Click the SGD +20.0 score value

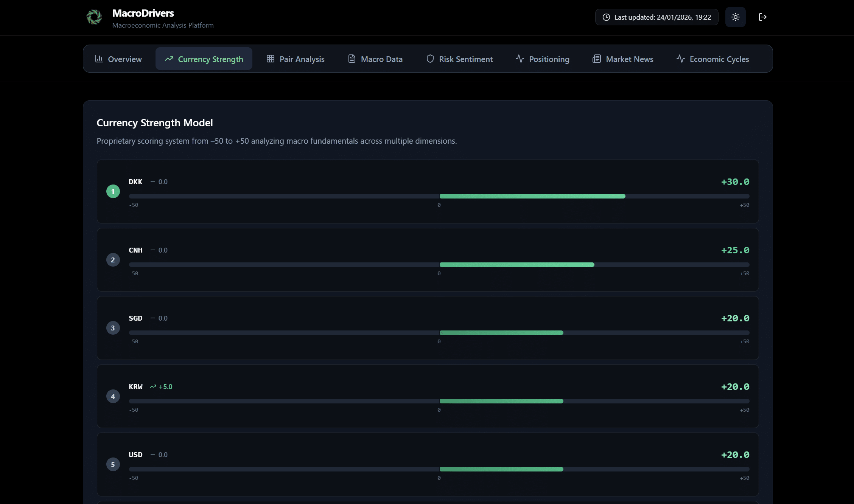(x=735, y=318)
